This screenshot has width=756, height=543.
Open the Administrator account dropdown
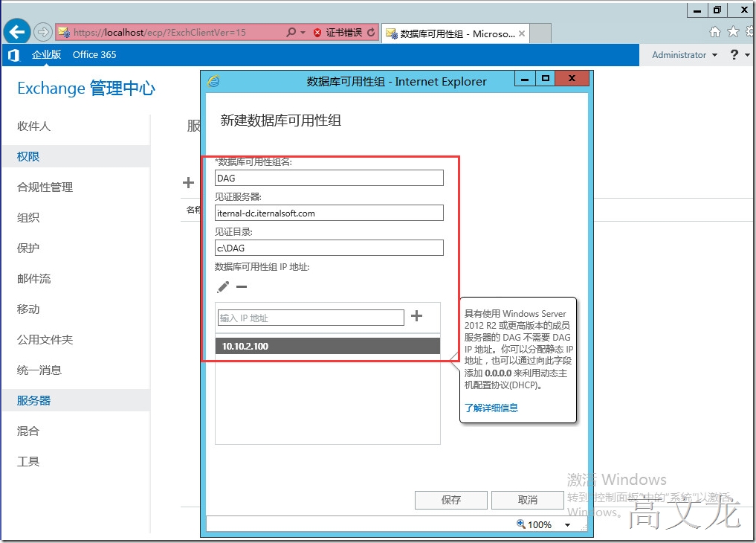(x=684, y=55)
